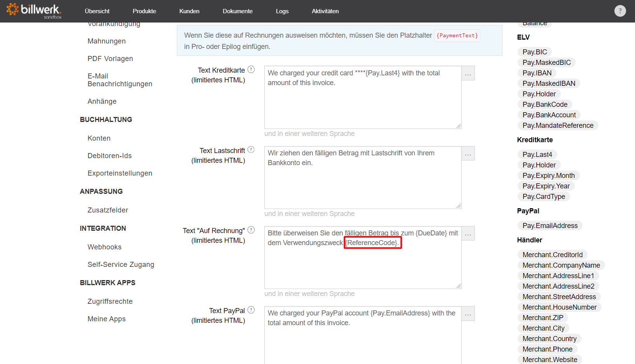Click the billwerk sandbox logo
Viewport: 635px width, 364px height.
[34, 10]
